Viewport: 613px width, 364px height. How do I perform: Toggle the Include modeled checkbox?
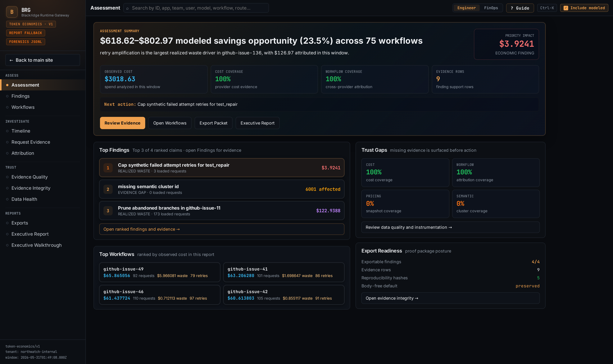click(x=566, y=8)
